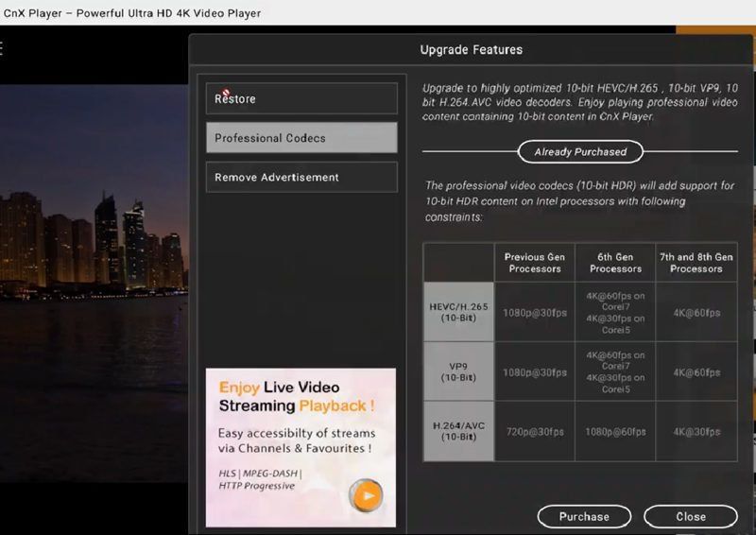Screen dimensions: 756x535
Task: Open the Remove Advertisement section
Action: (x=301, y=178)
